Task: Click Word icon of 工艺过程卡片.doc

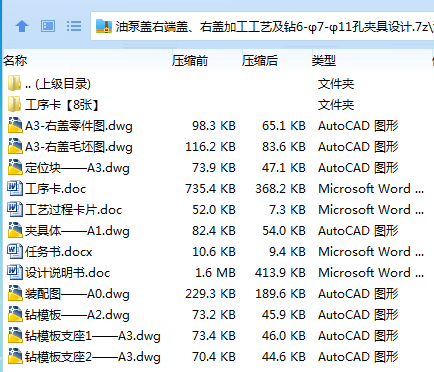Action: click(x=15, y=209)
